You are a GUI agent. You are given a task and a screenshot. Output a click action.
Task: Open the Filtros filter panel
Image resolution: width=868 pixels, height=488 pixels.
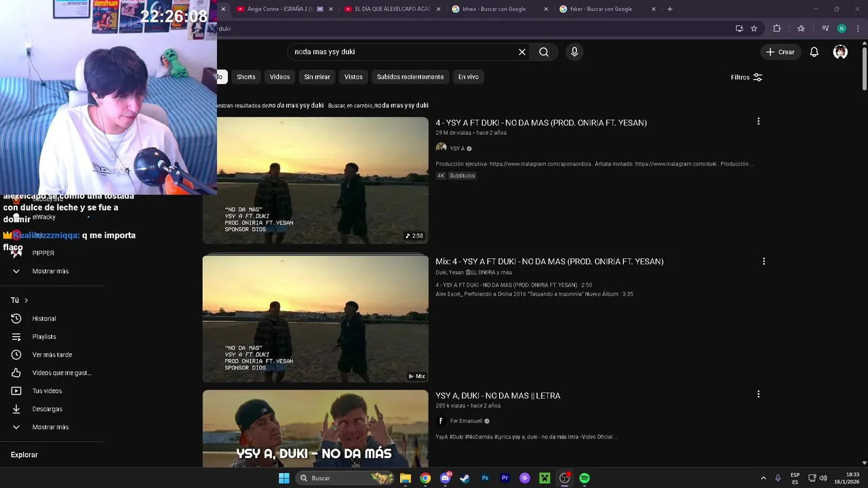tap(747, 77)
